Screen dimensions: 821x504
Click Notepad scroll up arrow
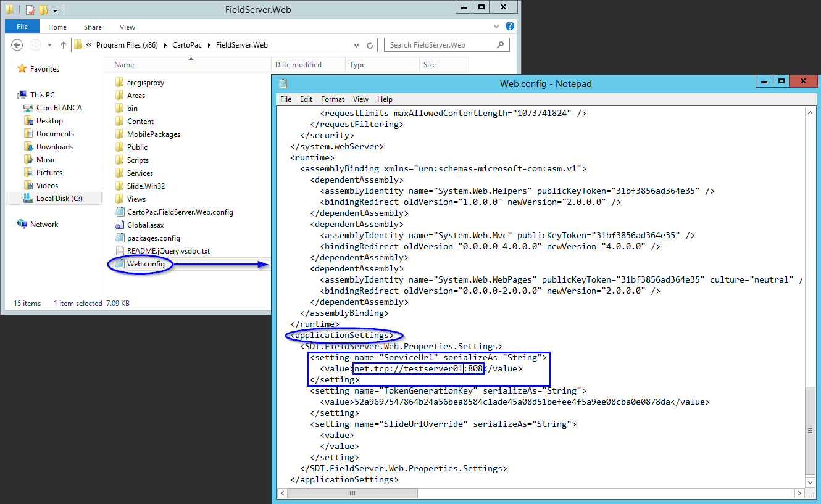pos(811,112)
